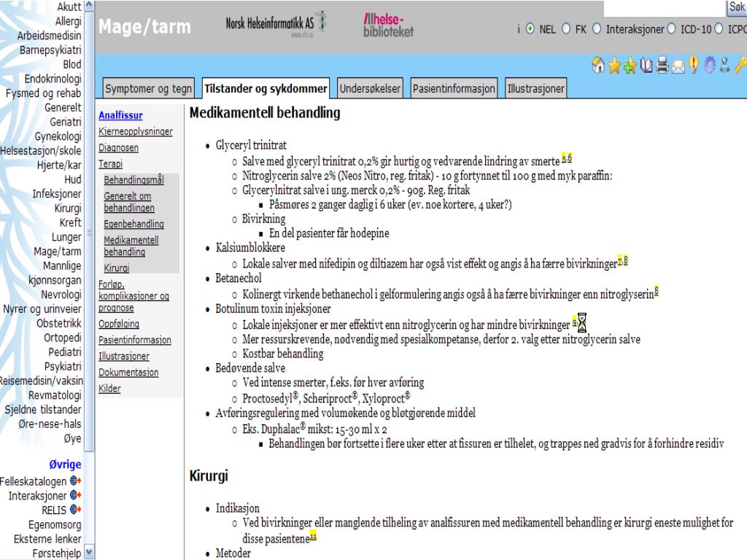The image size is (747, 560).
Task: Open the Pasientinformasjon tab
Action: tap(454, 88)
